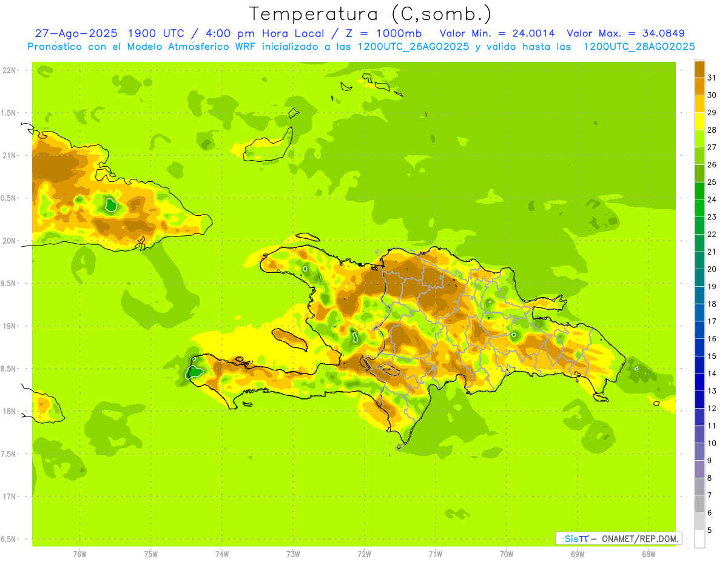Screen dimensions: 728x562
Task: Click the "76W" longitude axis label
Action: tap(79, 554)
